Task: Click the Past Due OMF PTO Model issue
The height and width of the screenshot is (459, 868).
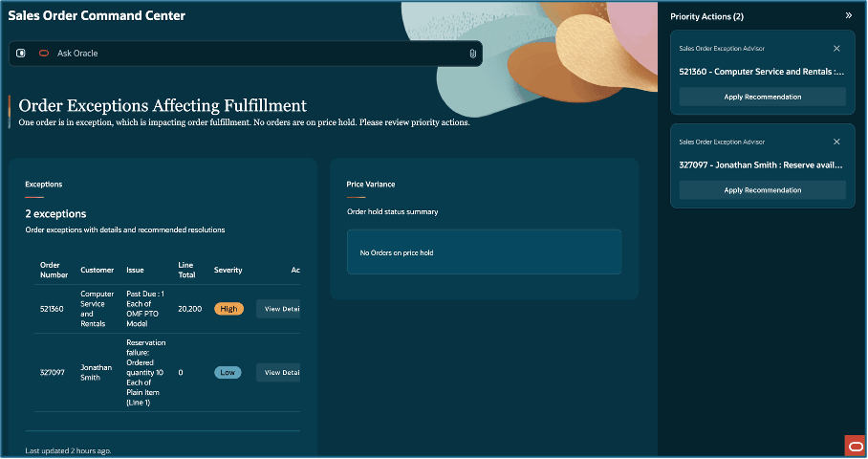Action: (x=145, y=309)
